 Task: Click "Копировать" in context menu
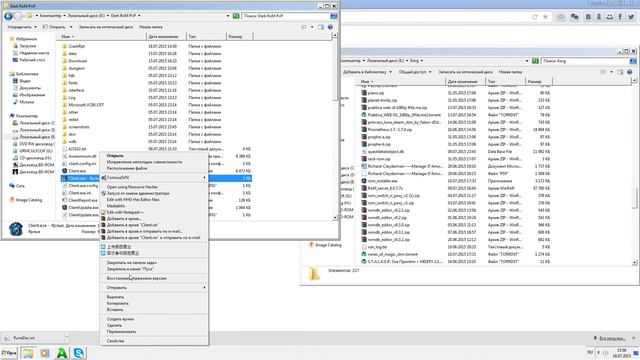(x=118, y=303)
